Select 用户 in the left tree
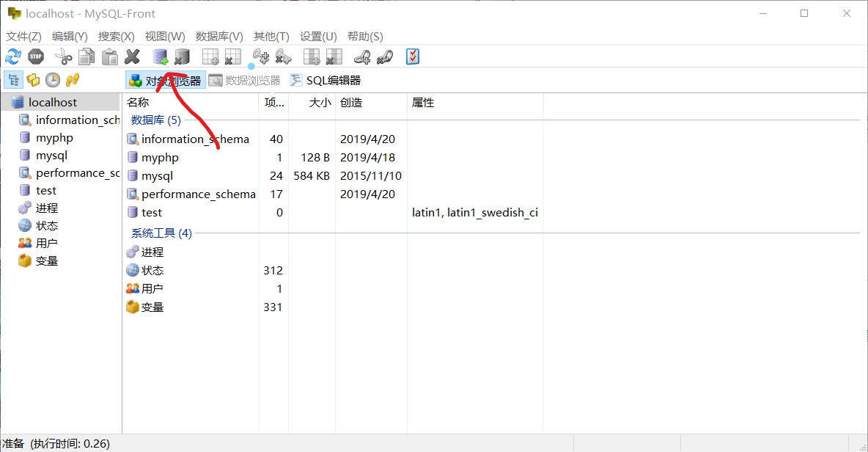The image size is (868, 452). [46, 243]
